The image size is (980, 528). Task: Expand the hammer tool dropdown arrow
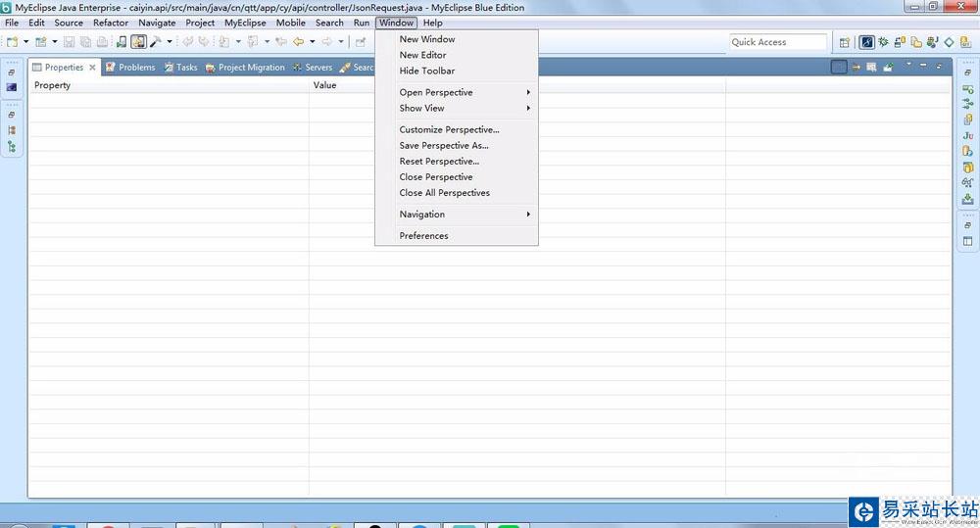click(170, 42)
